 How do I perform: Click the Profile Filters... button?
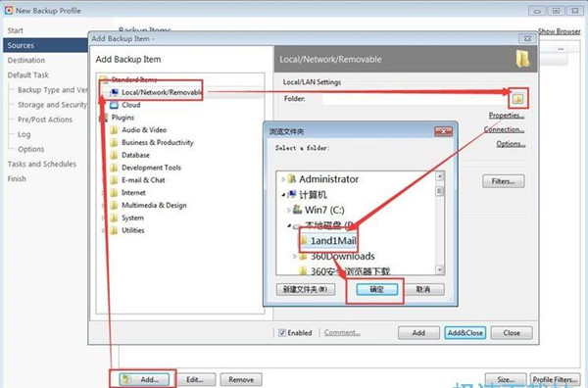tap(555, 379)
